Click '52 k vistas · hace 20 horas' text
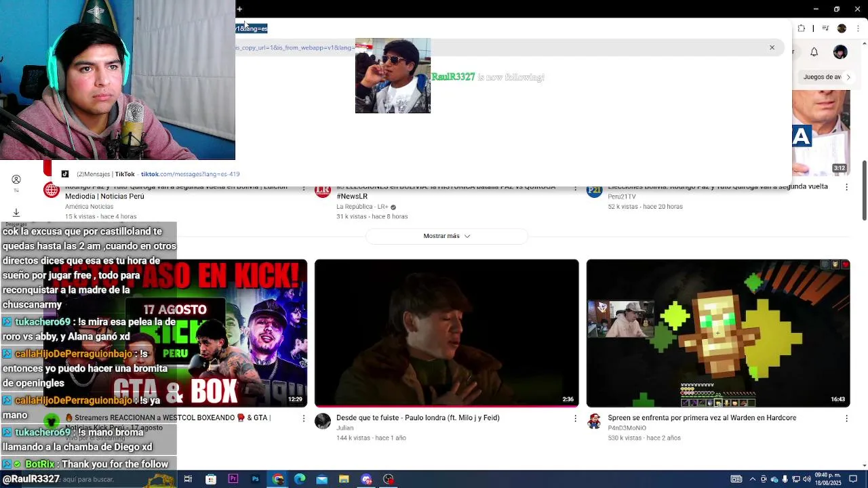Image resolution: width=868 pixels, height=488 pixels. coord(645,207)
